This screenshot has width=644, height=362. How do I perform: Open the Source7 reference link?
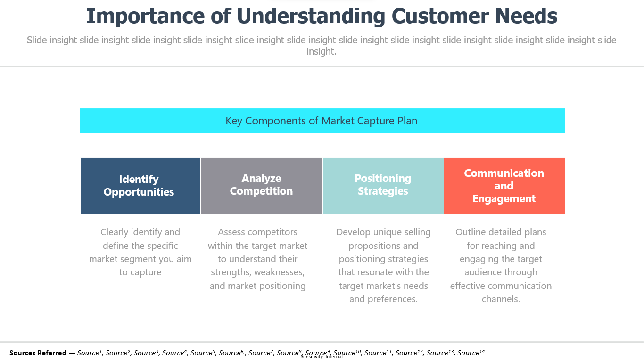click(261, 353)
